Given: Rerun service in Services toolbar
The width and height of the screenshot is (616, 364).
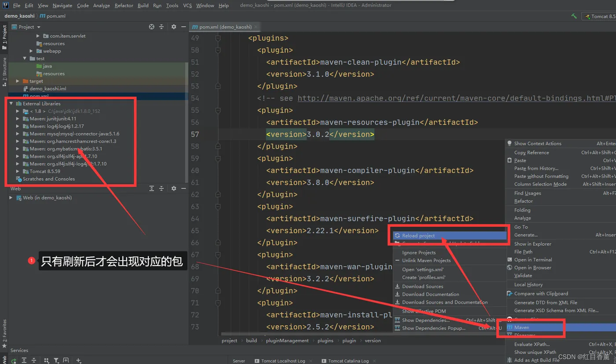Looking at the screenshot, I should point(14,360).
